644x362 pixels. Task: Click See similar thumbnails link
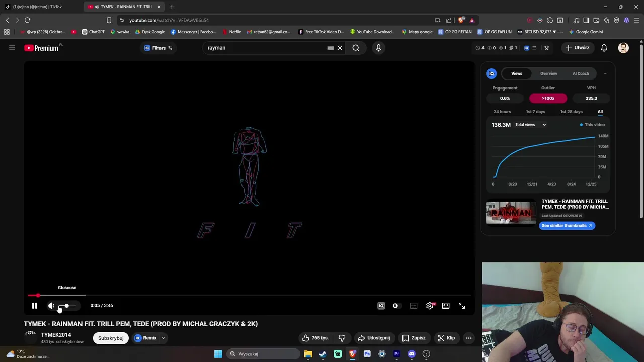click(x=567, y=225)
